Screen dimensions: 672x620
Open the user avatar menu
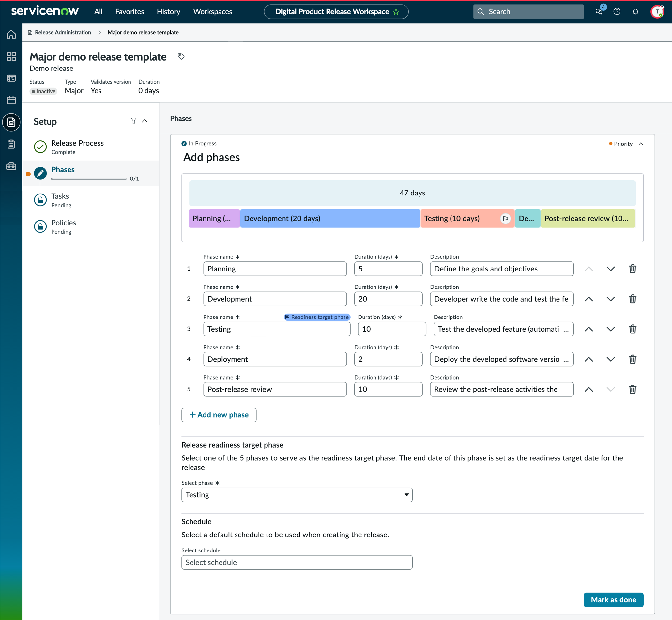click(x=657, y=12)
